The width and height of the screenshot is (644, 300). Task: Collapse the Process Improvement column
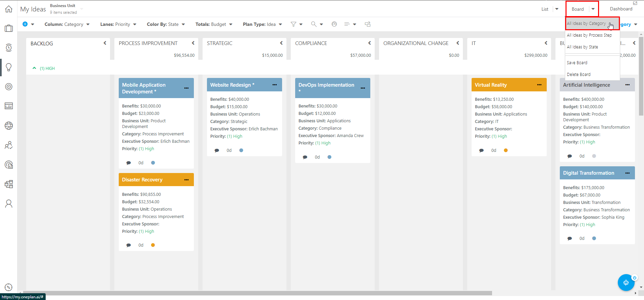coord(193,43)
